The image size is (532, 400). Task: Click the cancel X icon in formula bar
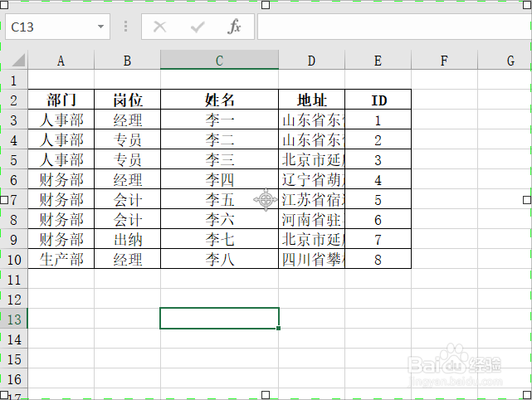(x=160, y=27)
